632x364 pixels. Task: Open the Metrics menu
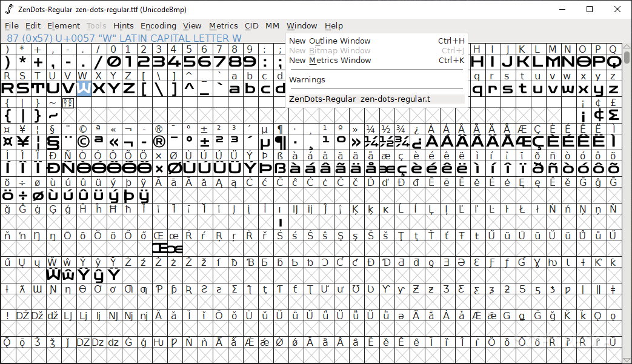pyautogui.click(x=224, y=26)
